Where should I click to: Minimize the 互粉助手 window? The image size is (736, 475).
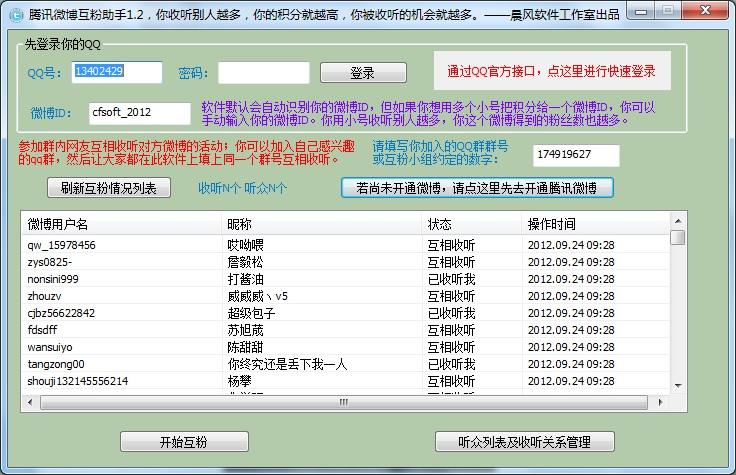pyautogui.click(x=641, y=11)
